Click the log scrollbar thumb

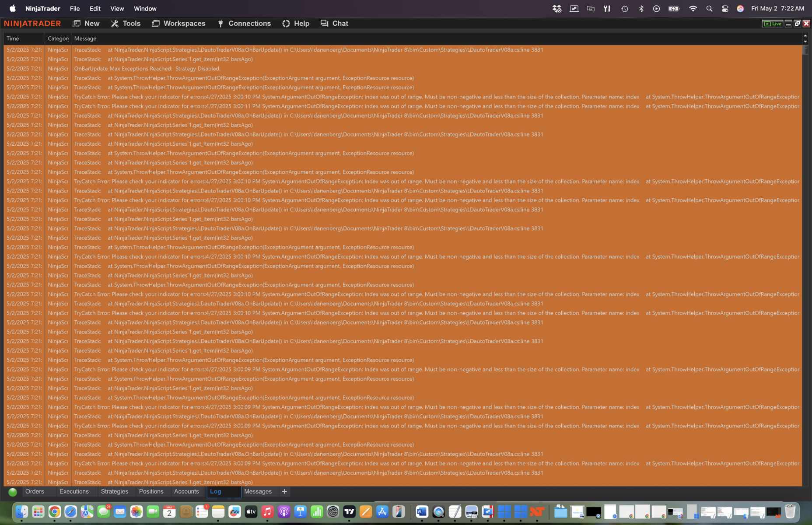tap(805, 49)
